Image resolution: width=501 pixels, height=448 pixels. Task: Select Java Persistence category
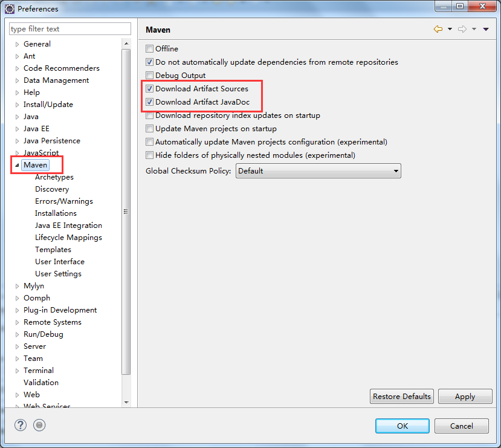(x=52, y=141)
